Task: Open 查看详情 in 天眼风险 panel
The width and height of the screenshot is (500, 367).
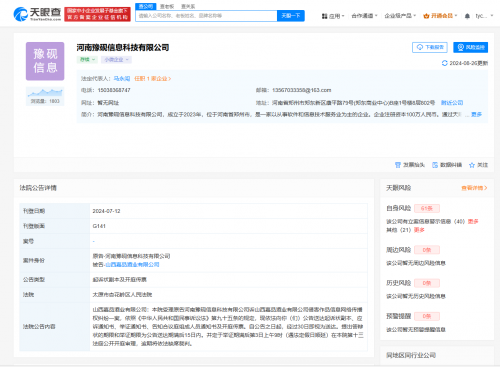Action: (474, 188)
